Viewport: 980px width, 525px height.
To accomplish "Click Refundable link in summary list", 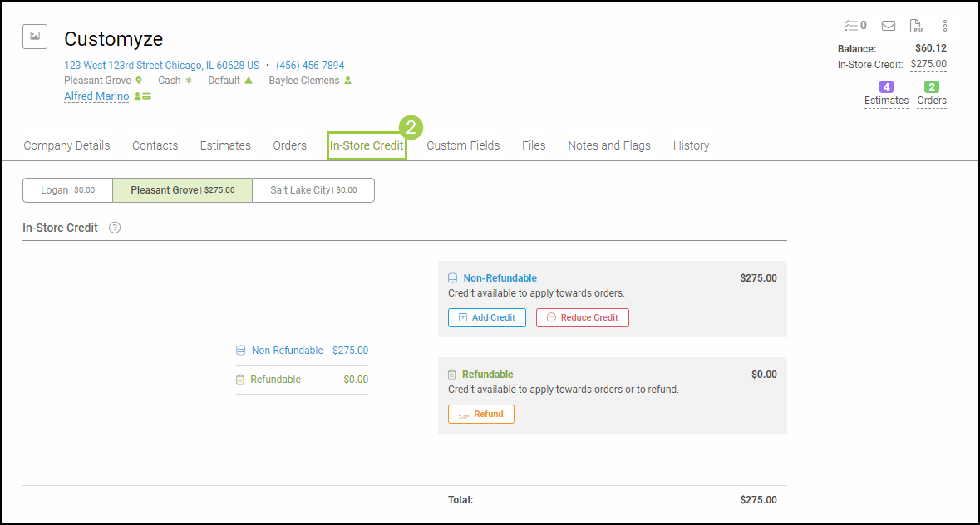I will tap(276, 380).
